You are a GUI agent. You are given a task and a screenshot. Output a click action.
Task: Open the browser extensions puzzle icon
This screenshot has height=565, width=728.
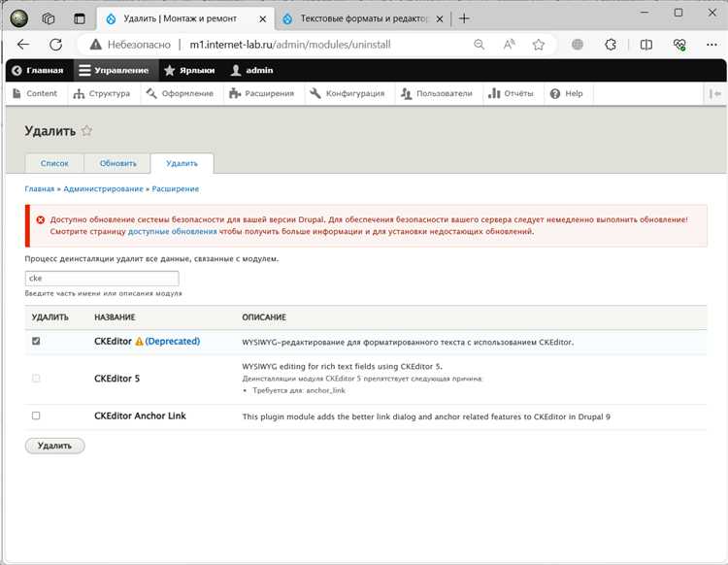611,45
